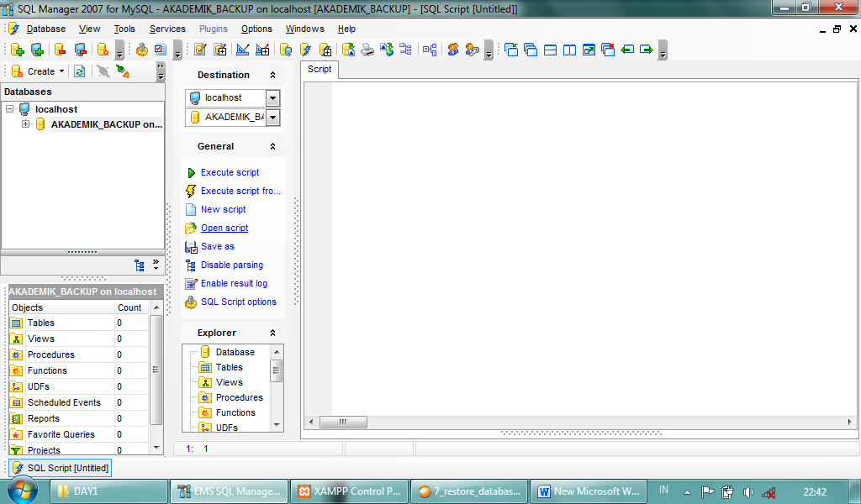The width and height of the screenshot is (861, 504).
Task: Open the Tools menu
Action: coord(124,29)
